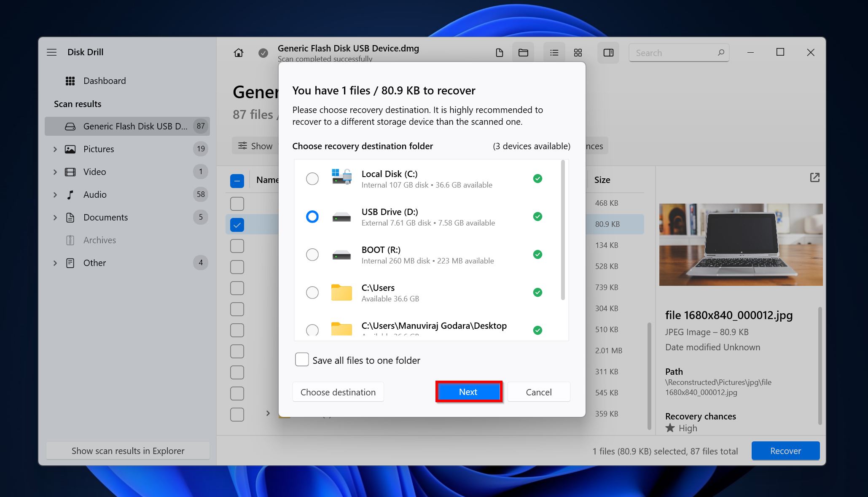Expand the Pictures category in scan results
Image resolution: width=868 pixels, height=497 pixels.
point(55,148)
